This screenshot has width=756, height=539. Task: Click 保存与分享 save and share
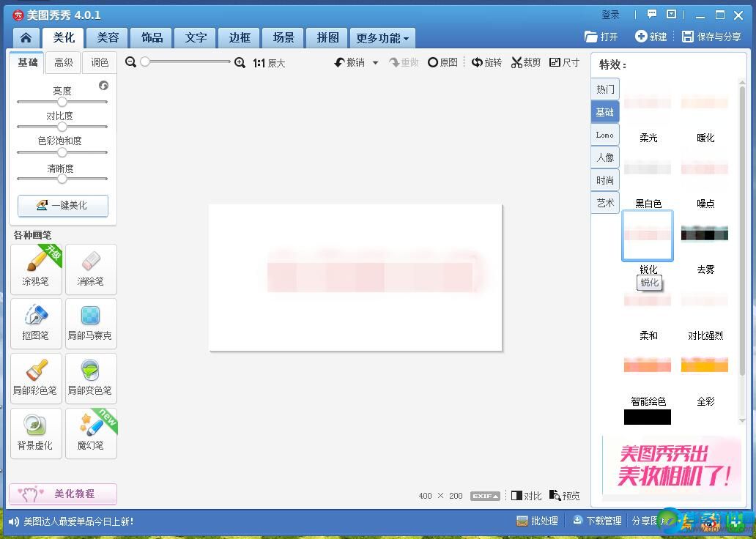[x=711, y=37]
